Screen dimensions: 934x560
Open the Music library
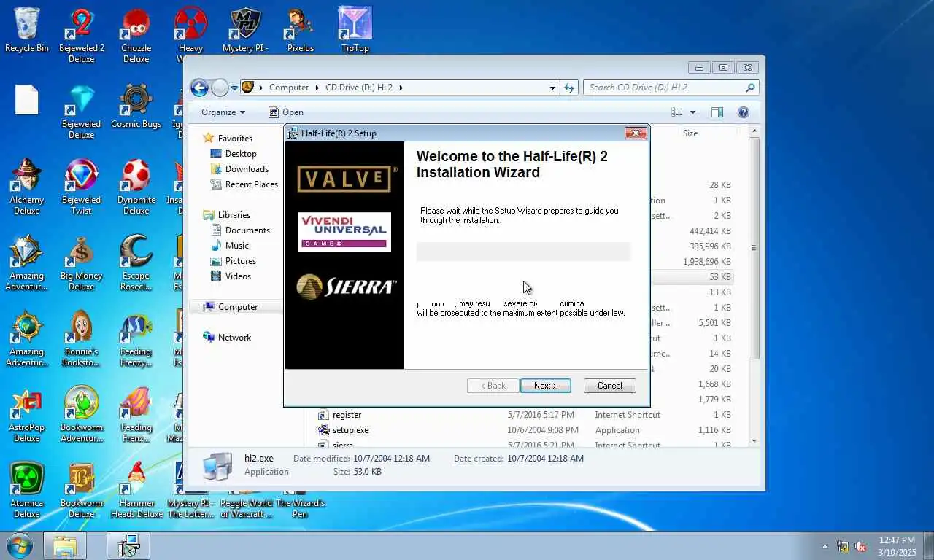coord(236,245)
